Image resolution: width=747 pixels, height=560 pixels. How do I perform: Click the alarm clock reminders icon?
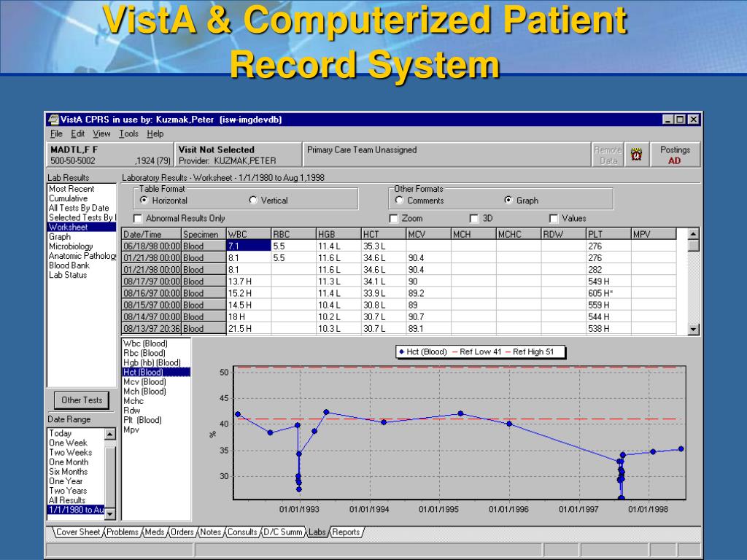(636, 155)
